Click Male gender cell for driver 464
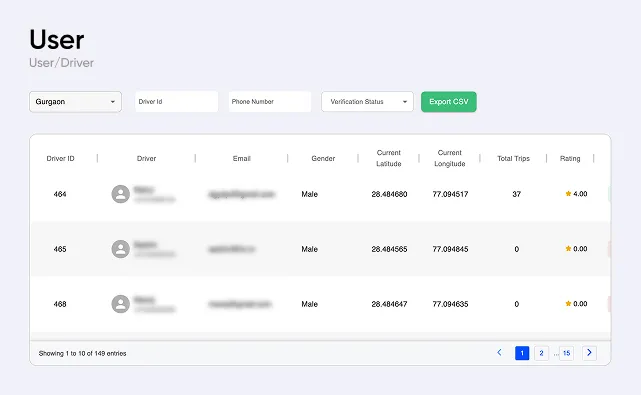 (x=309, y=194)
